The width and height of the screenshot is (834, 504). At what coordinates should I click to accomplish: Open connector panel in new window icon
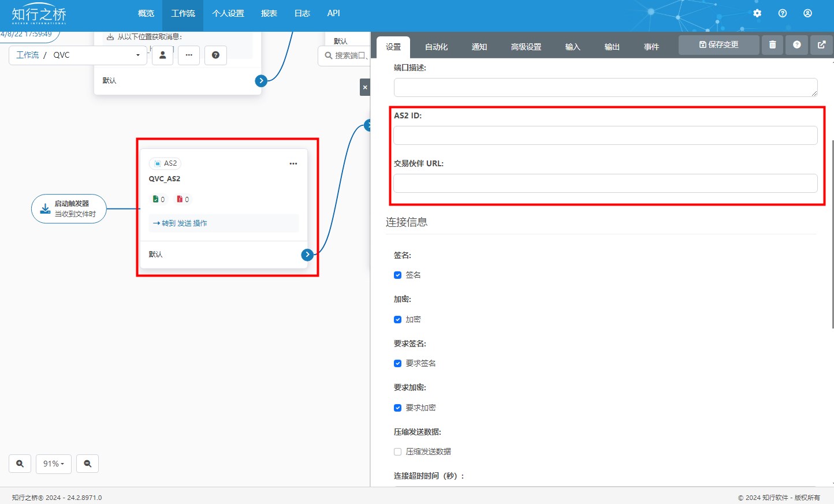pos(821,45)
